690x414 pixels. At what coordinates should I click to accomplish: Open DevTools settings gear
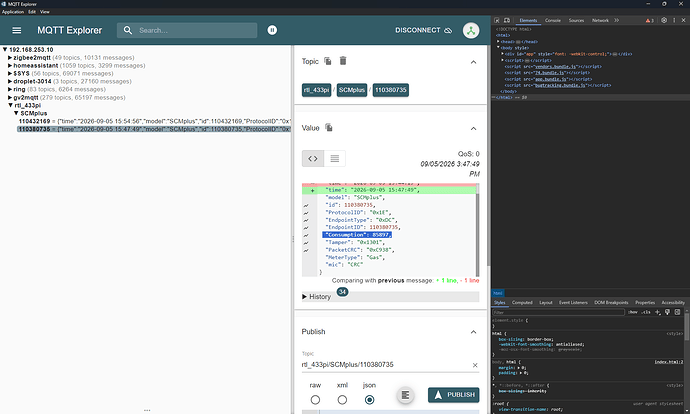coord(664,20)
